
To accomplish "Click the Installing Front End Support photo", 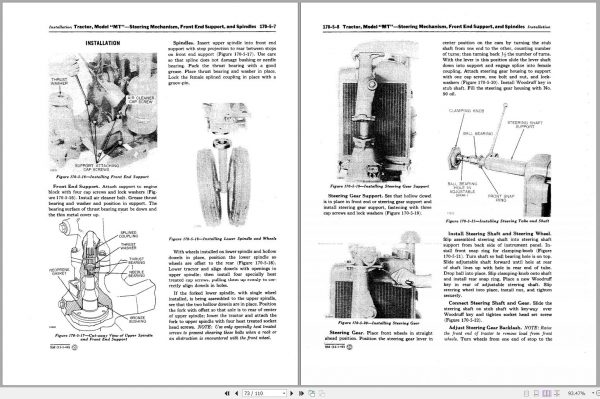I will [103, 112].
